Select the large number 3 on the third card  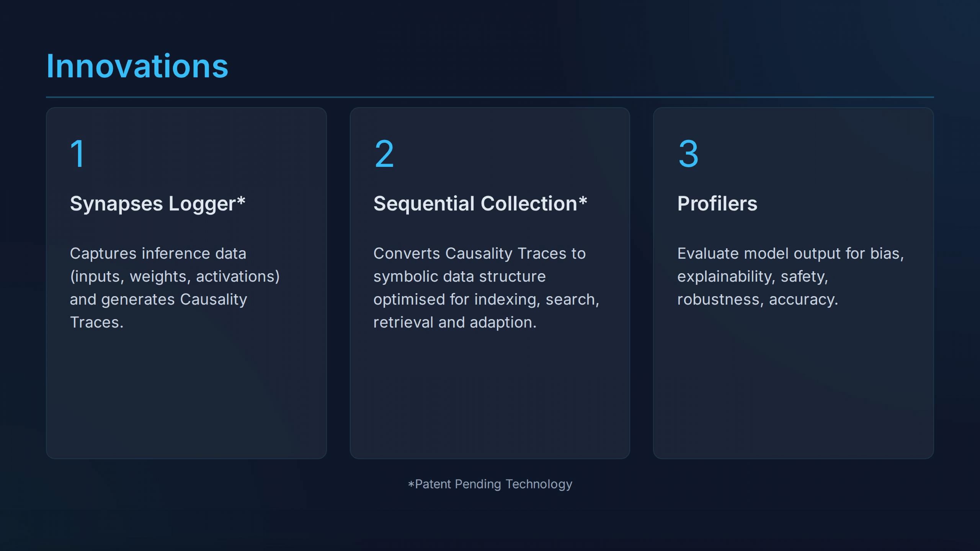688,153
